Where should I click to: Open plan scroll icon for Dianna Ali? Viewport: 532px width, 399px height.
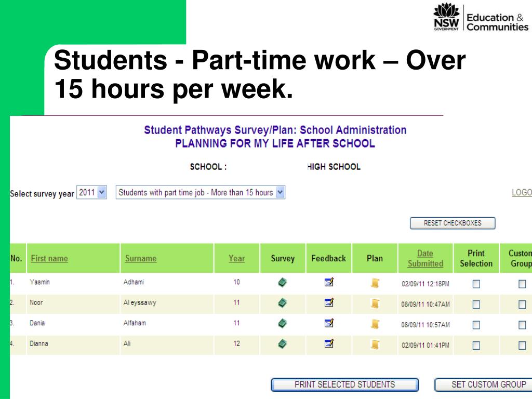(x=375, y=345)
